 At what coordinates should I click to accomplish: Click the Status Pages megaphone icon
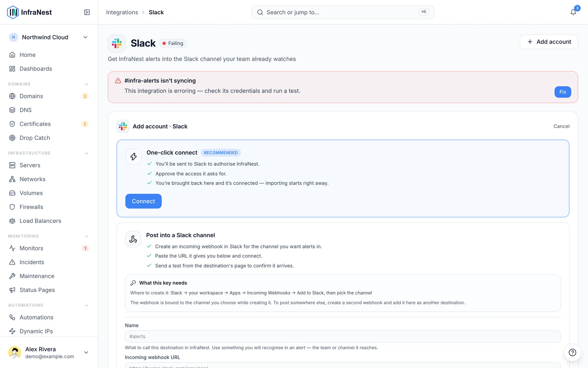point(12,290)
